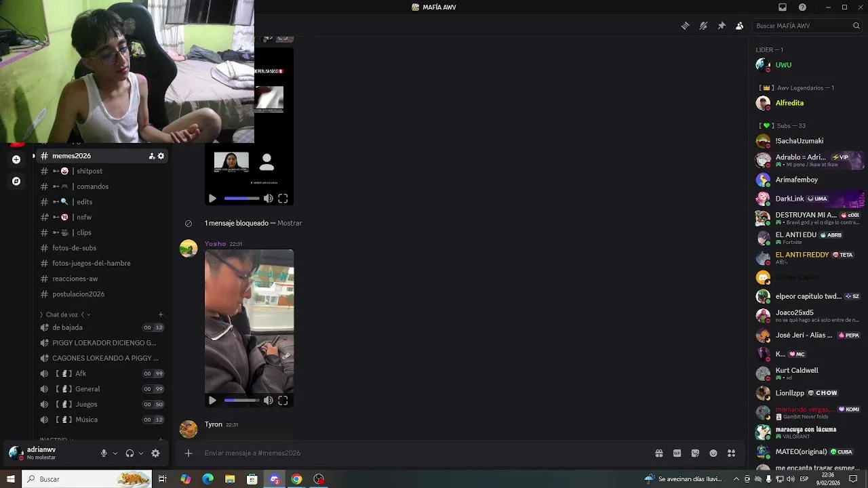Open Google Chrome from taskbar
This screenshot has width=868, height=488.
click(x=296, y=479)
